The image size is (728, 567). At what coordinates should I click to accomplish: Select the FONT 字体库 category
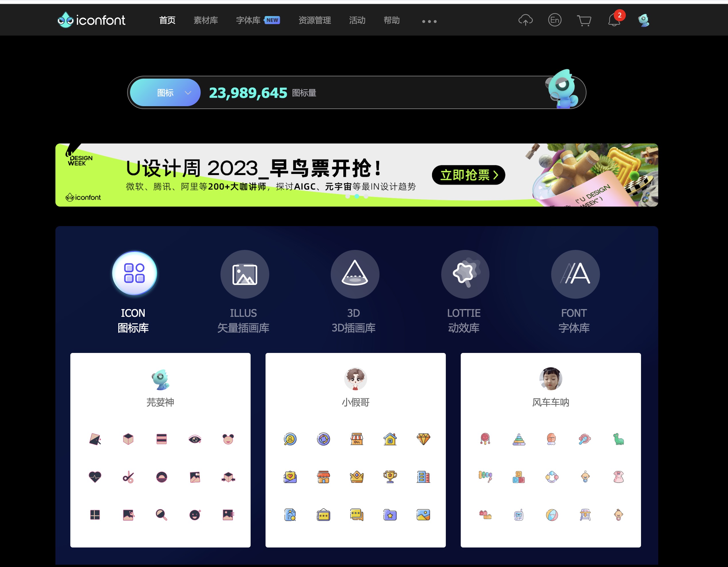coord(575,274)
